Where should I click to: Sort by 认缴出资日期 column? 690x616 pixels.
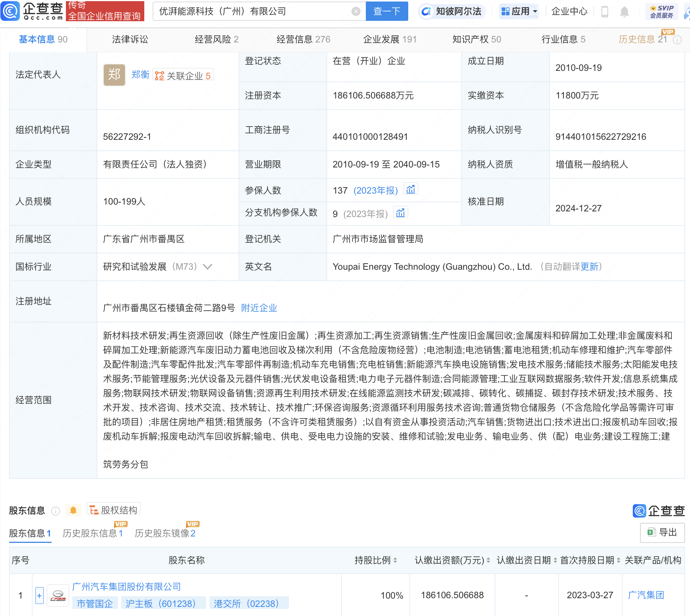[x=555, y=560]
